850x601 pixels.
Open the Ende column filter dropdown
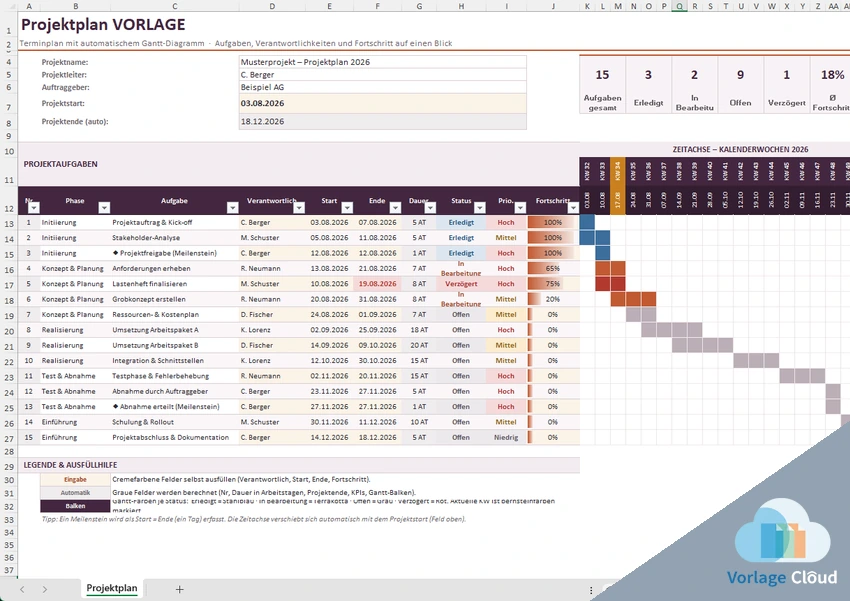coord(395,208)
